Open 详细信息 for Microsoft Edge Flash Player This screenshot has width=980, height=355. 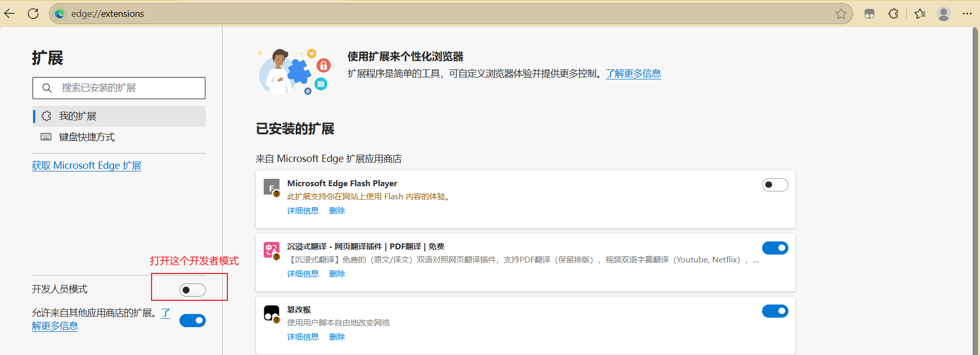point(303,210)
